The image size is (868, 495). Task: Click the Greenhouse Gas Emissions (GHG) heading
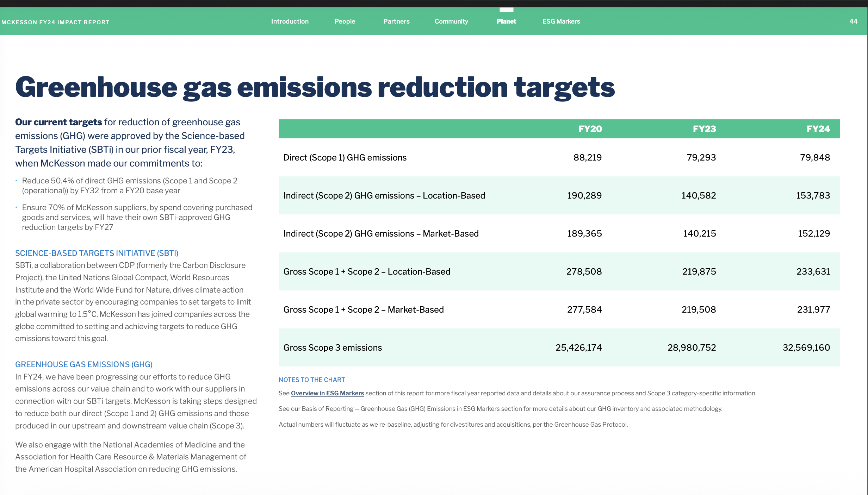pos(84,364)
